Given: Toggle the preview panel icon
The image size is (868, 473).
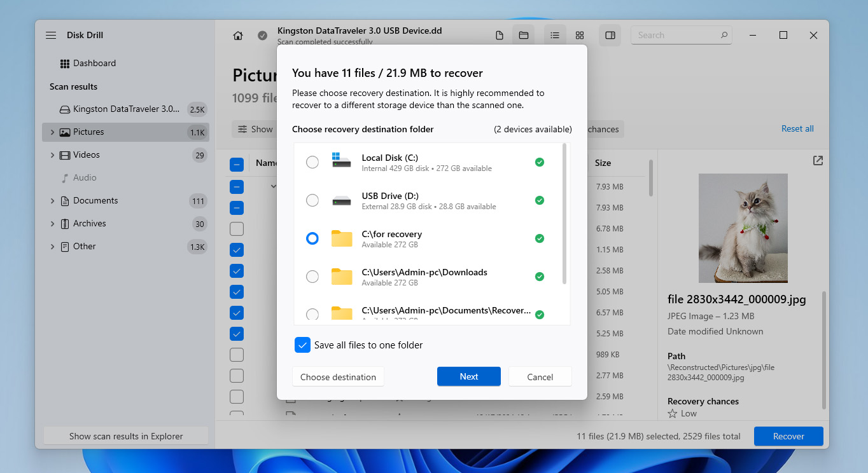Looking at the screenshot, I should [x=610, y=36].
